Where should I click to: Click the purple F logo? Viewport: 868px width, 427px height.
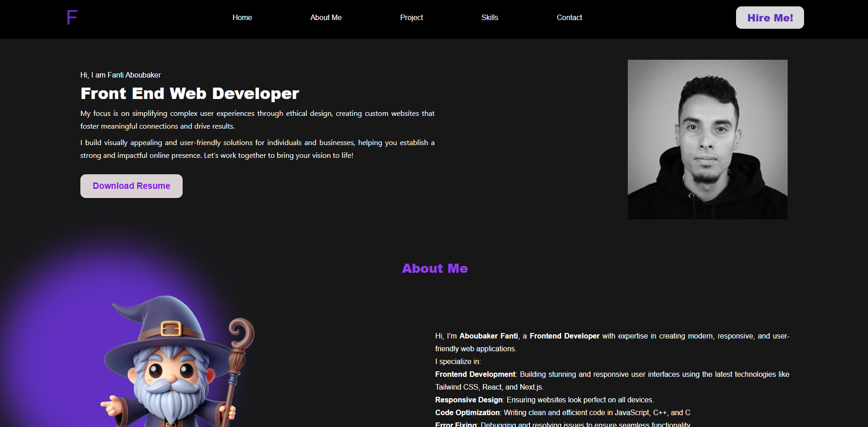(x=72, y=17)
